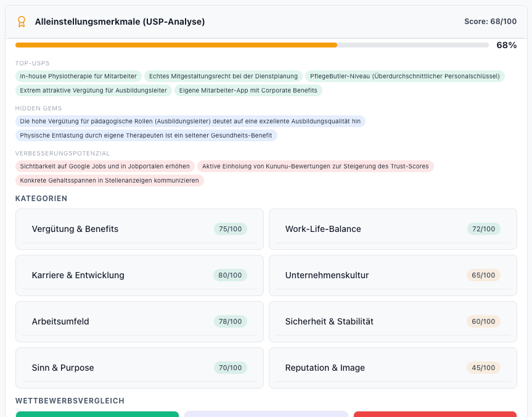Click the Alleinstellungsmerkmale (USP-Analyse) header title
The image size is (532, 417).
[x=120, y=22]
